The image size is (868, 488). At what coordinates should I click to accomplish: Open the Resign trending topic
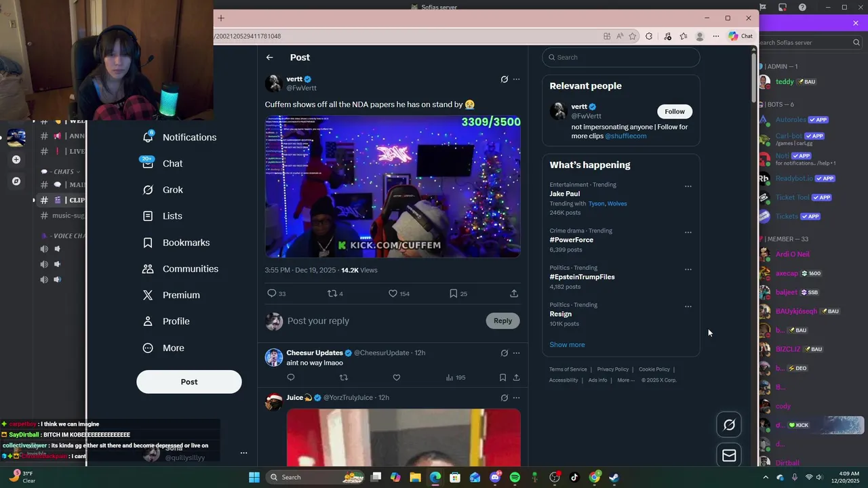560,314
